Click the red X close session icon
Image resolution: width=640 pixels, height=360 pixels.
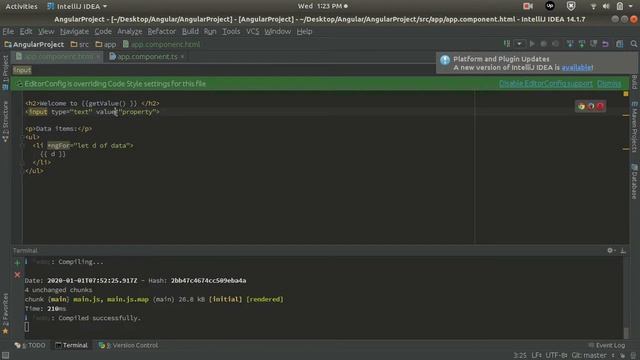tap(17, 275)
